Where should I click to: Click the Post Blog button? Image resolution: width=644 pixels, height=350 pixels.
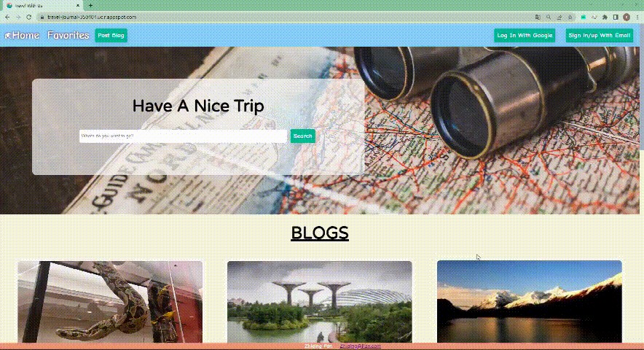[111, 36]
